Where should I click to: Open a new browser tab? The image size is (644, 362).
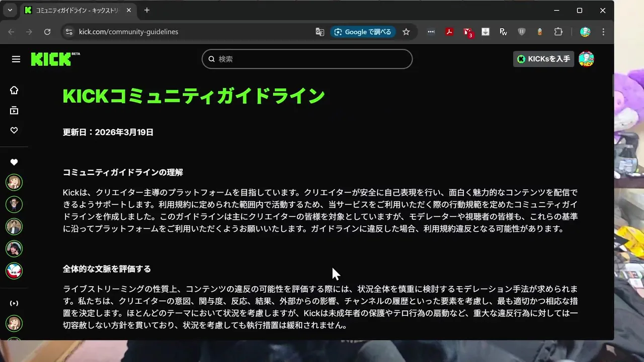(x=147, y=10)
